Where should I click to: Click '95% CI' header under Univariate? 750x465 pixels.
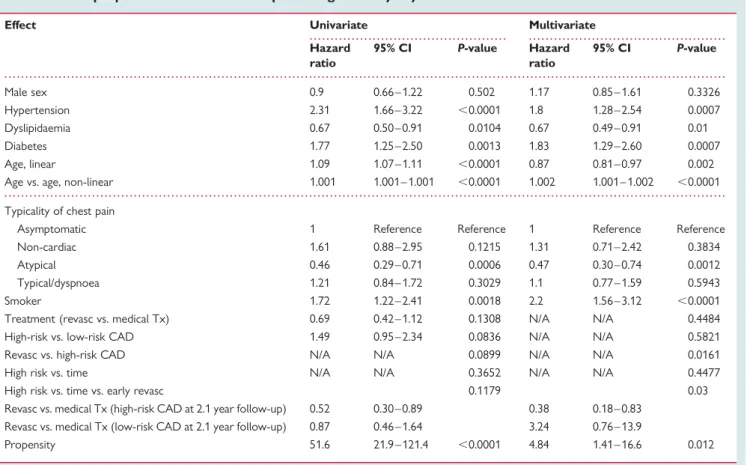point(392,48)
